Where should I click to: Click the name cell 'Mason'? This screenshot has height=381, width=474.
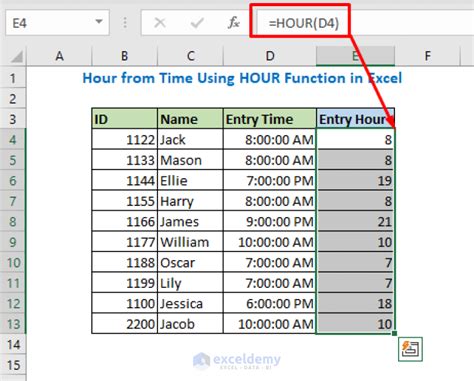pos(190,160)
